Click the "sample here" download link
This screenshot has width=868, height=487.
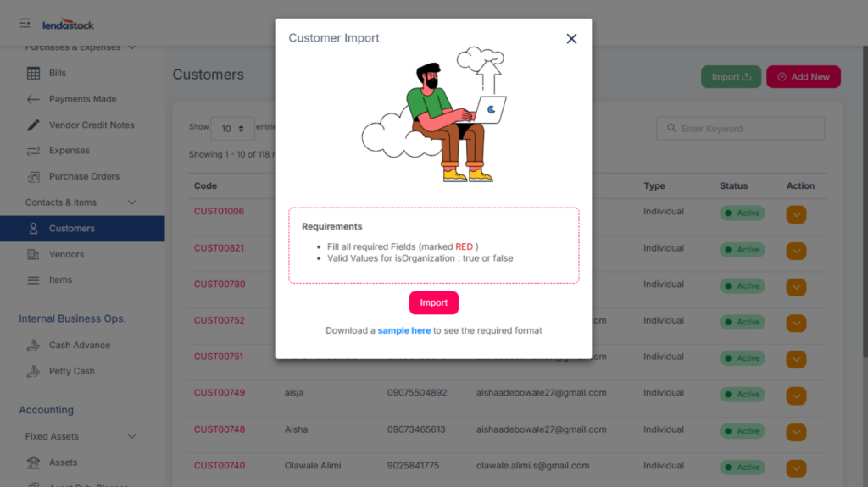click(404, 330)
